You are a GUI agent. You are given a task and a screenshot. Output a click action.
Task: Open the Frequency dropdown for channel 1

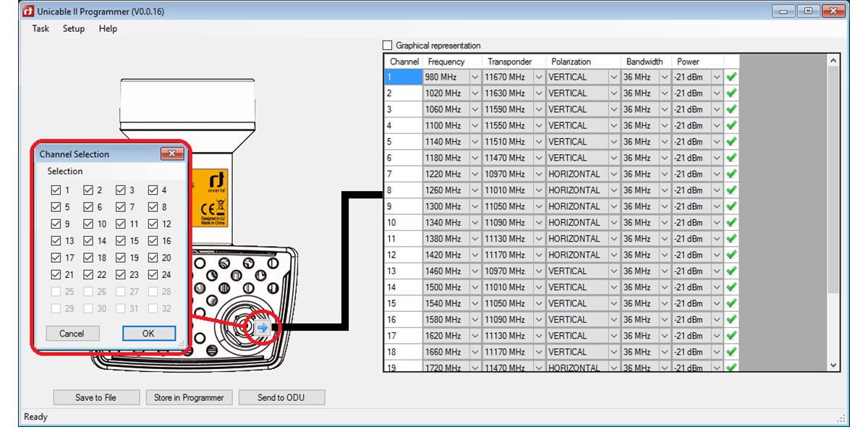pos(475,77)
